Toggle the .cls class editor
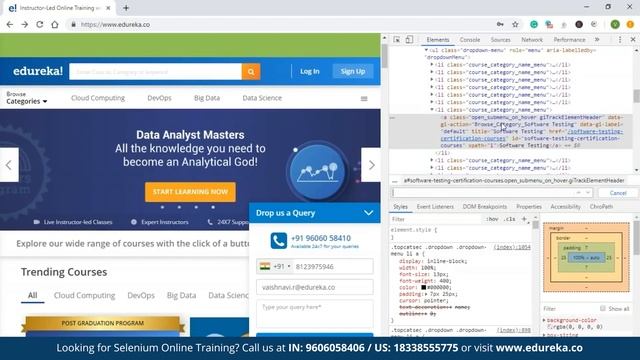Viewport: 640px width, 360px height. (509, 219)
